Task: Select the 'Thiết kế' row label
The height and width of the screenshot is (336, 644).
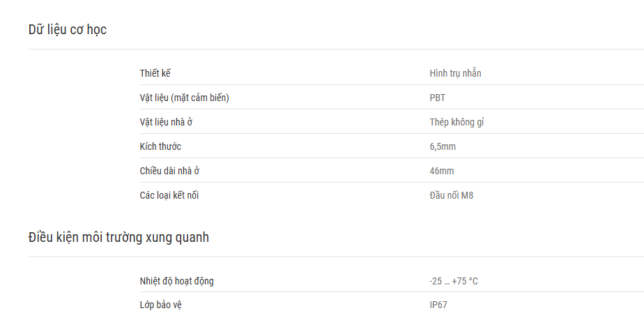Action: click(155, 73)
